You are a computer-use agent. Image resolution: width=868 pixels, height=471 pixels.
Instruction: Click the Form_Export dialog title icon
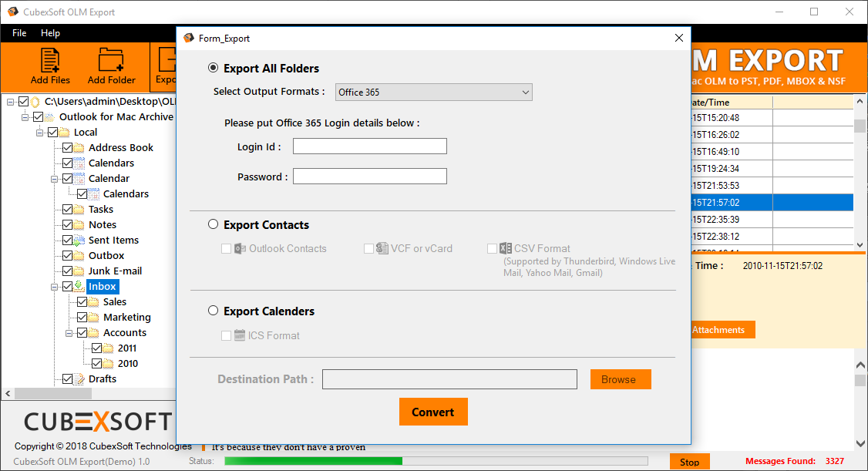[189, 38]
